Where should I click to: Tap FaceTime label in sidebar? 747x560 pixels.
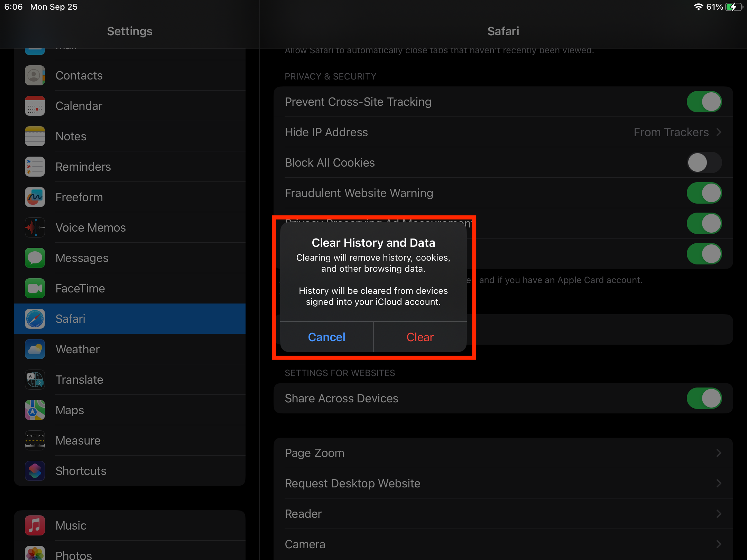click(80, 288)
